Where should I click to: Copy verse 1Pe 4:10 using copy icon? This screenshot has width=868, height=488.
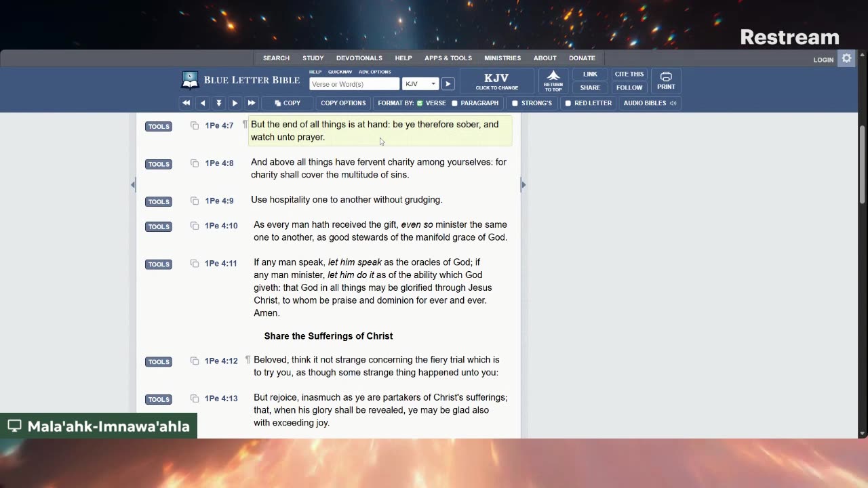coord(195,226)
